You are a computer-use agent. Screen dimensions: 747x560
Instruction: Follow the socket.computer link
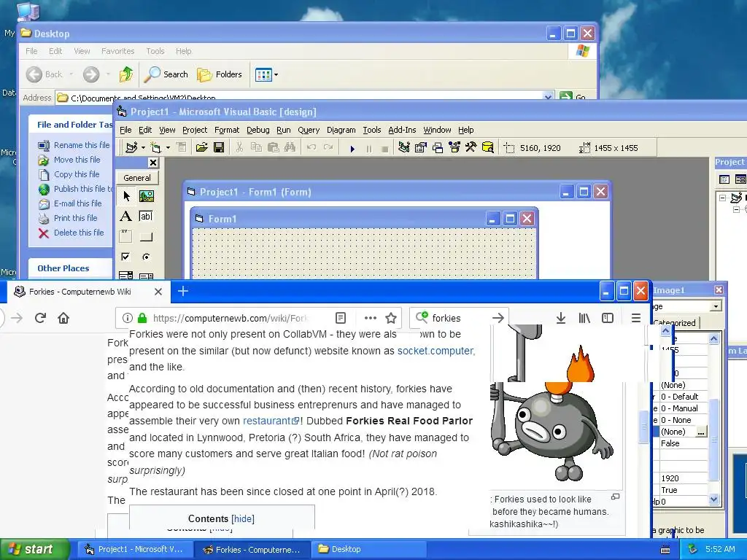tap(436, 351)
